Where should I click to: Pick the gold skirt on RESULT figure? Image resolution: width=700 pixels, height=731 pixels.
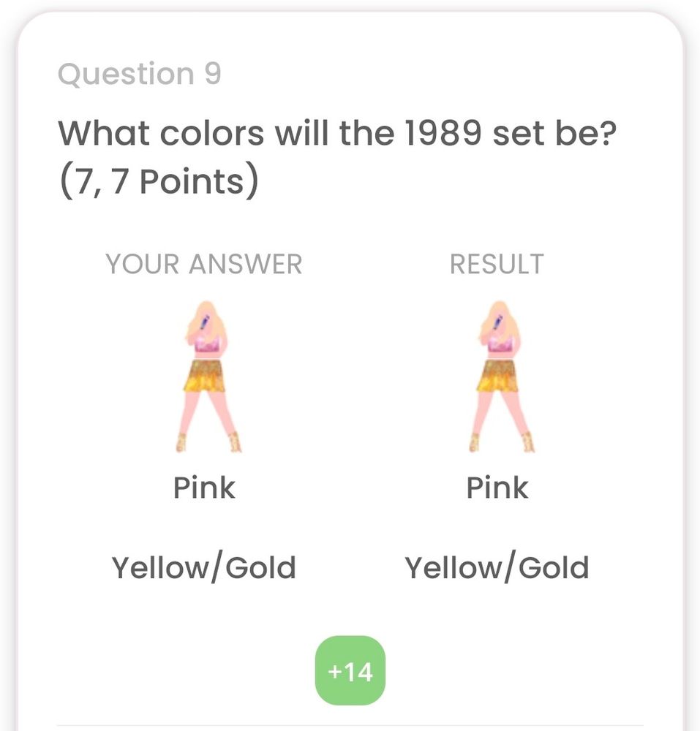[x=499, y=376]
